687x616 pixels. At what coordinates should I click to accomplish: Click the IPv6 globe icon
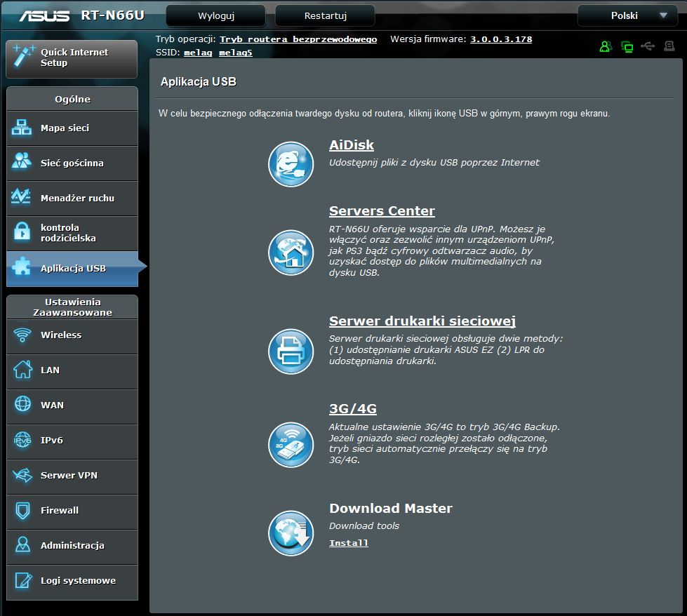(x=22, y=439)
